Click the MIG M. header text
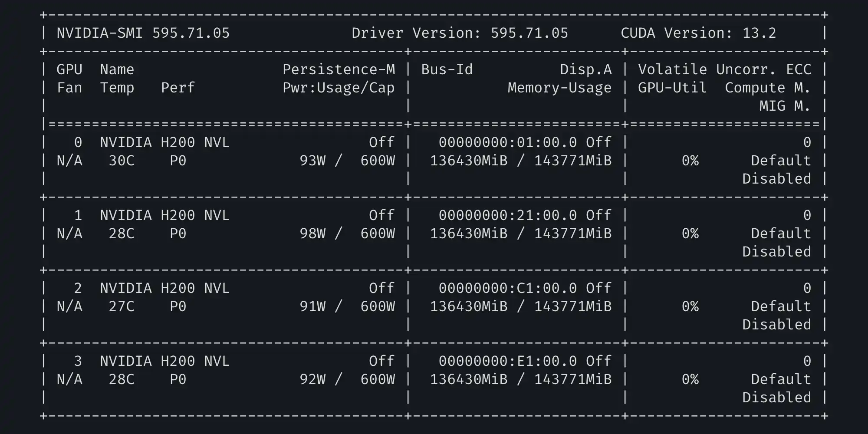This screenshot has height=434, width=868. (x=785, y=106)
